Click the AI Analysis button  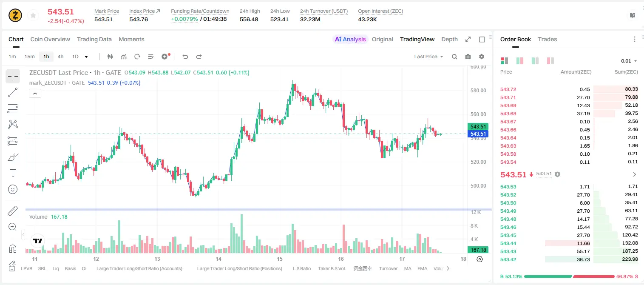tap(350, 39)
